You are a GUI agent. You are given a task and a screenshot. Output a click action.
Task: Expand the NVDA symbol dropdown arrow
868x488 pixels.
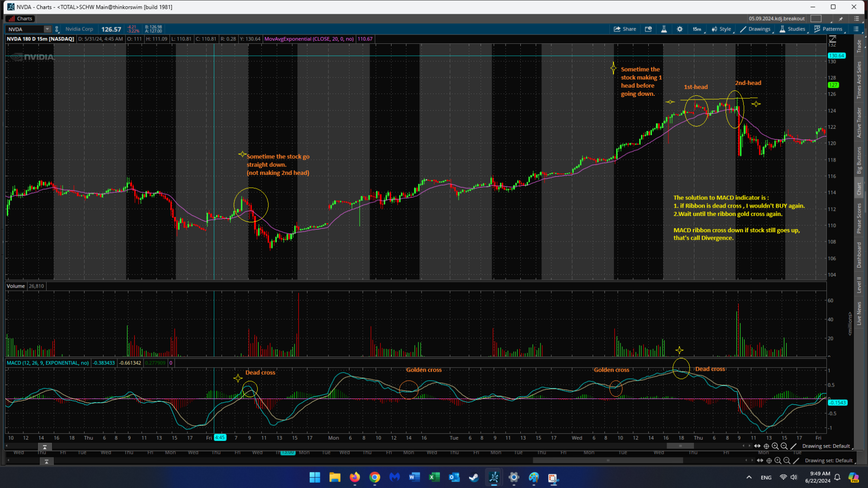coord(47,29)
